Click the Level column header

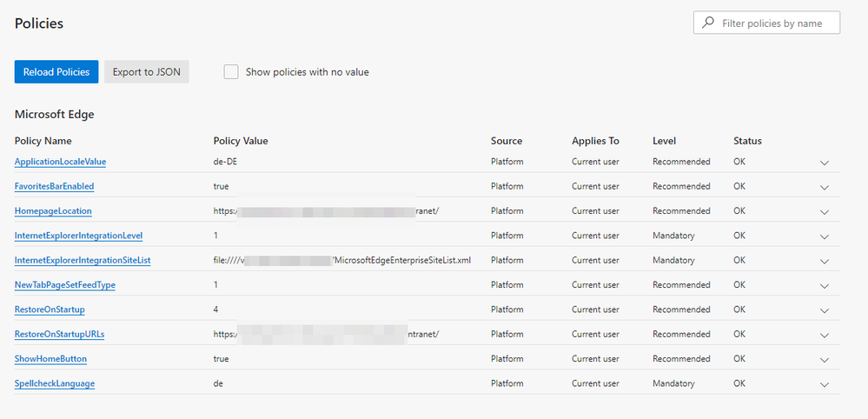click(x=665, y=141)
